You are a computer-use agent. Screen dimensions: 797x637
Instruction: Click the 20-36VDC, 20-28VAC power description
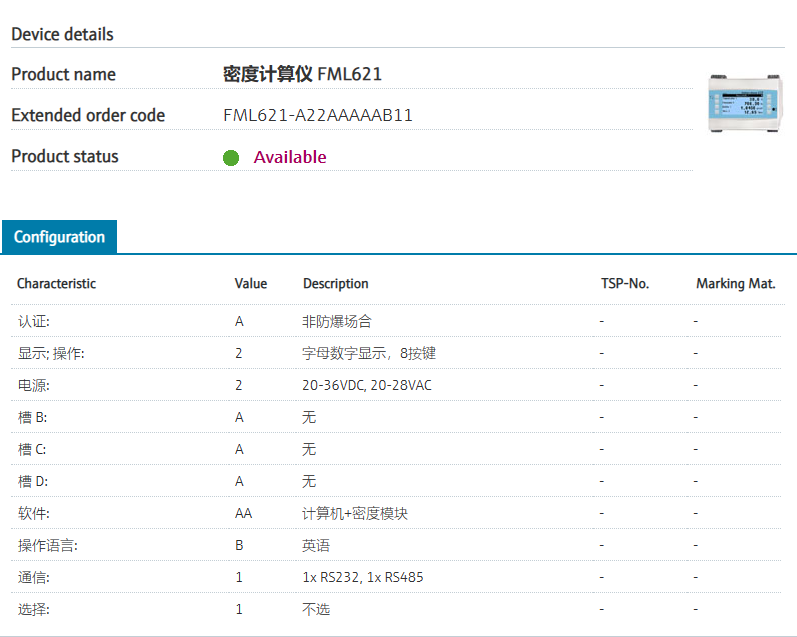pyautogui.click(x=367, y=385)
